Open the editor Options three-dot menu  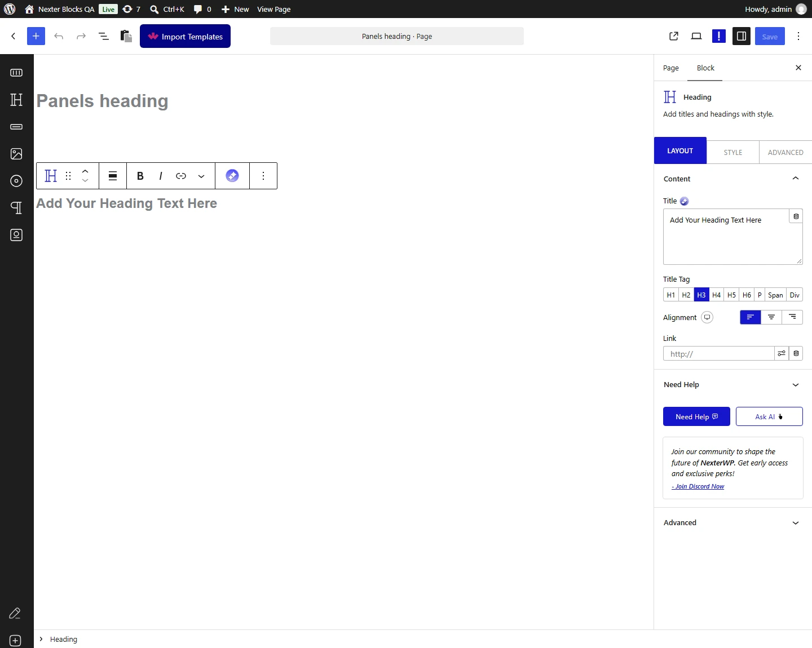pos(798,36)
